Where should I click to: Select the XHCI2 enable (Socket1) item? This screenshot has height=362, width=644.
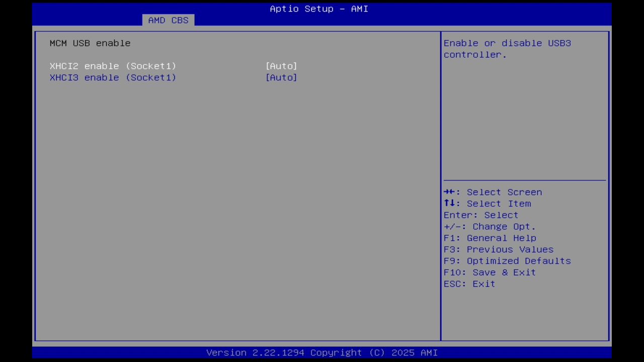[113, 66]
